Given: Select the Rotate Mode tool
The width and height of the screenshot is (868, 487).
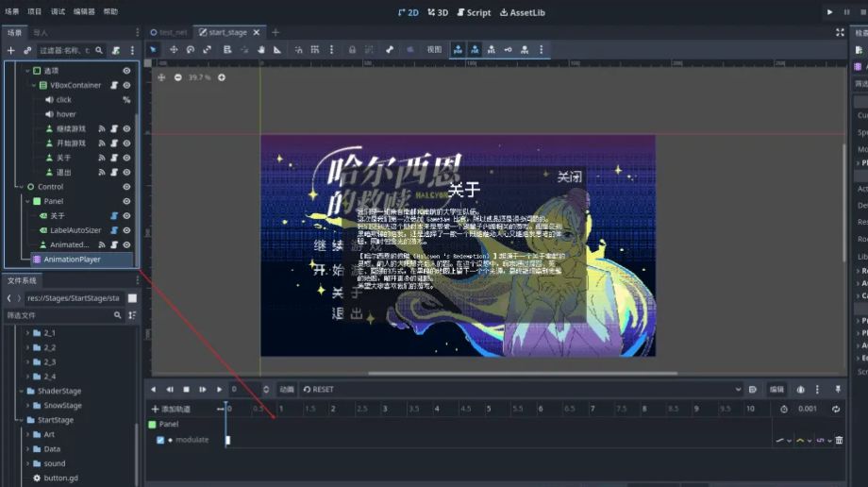Looking at the screenshot, I should click(191, 49).
